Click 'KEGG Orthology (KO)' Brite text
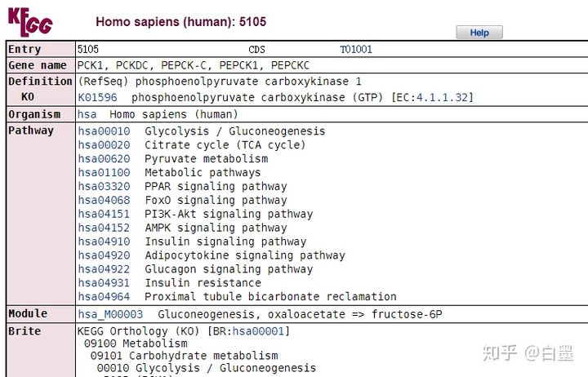 pyautogui.click(x=138, y=331)
